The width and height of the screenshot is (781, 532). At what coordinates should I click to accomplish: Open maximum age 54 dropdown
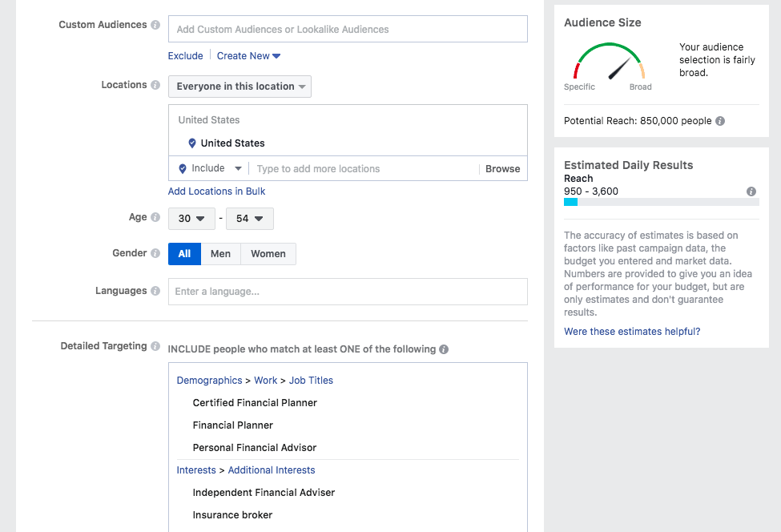tap(250, 219)
